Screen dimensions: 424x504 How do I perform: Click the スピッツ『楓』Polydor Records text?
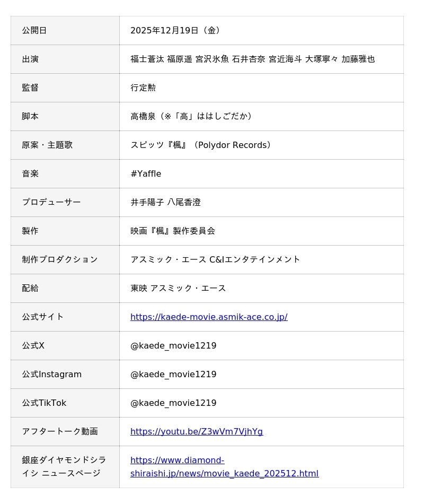point(201,145)
